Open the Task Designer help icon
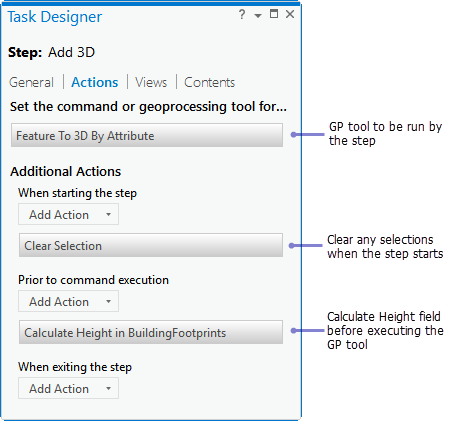This screenshot has width=470, height=427. (x=242, y=14)
